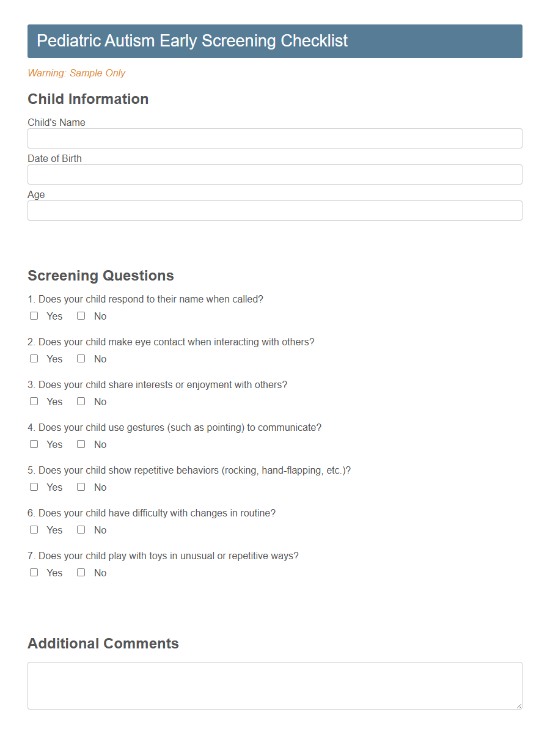Check Yes for sharing interests with others
Viewport: 550px width, 756px height.
click(x=34, y=401)
